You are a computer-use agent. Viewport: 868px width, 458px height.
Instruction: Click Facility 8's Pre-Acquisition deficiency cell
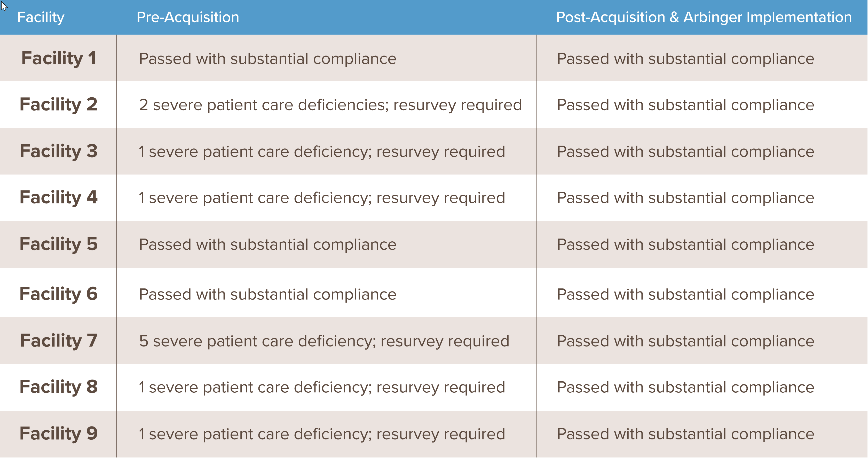pos(322,388)
